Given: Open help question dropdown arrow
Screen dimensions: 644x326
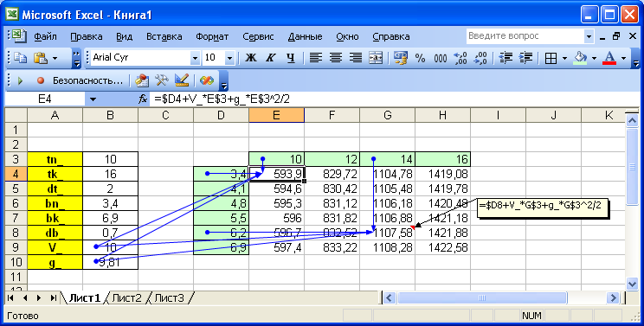Looking at the screenshot, I should click(x=589, y=36).
